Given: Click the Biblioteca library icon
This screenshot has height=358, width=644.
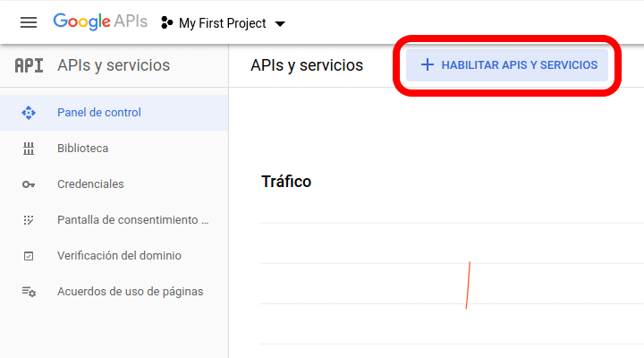Looking at the screenshot, I should 29,149.
